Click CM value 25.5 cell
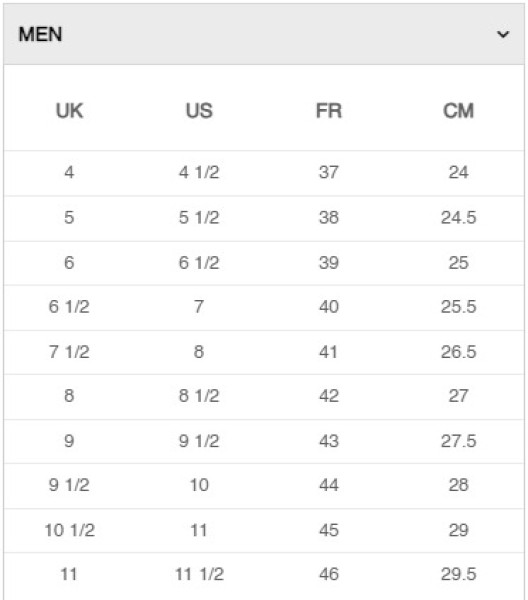Screen dimensions: 528x600 458,307
